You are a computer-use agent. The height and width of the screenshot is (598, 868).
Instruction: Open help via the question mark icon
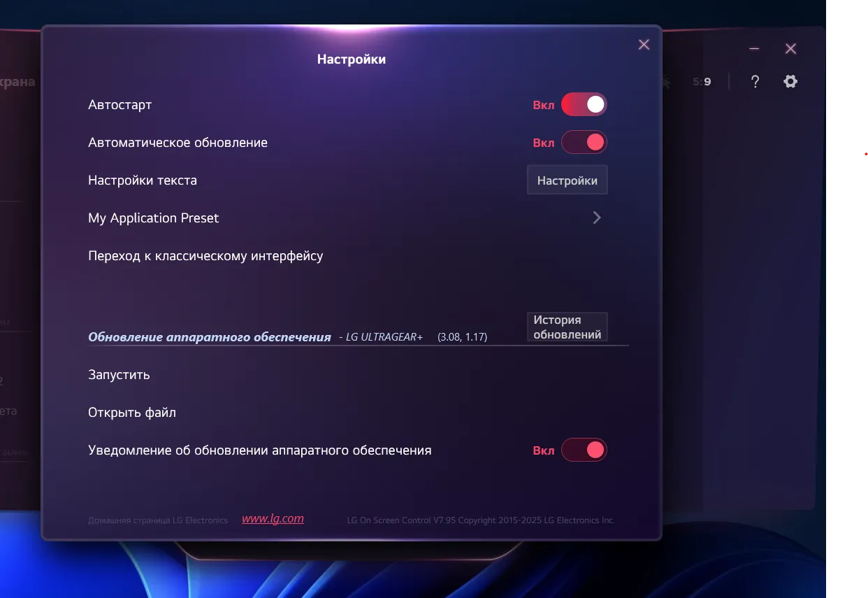click(755, 82)
